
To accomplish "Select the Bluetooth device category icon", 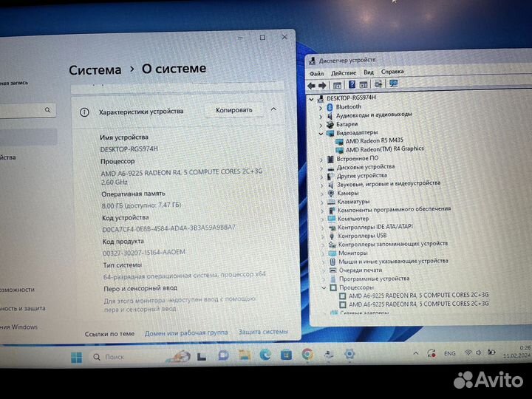I will pyautogui.click(x=330, y=107).
